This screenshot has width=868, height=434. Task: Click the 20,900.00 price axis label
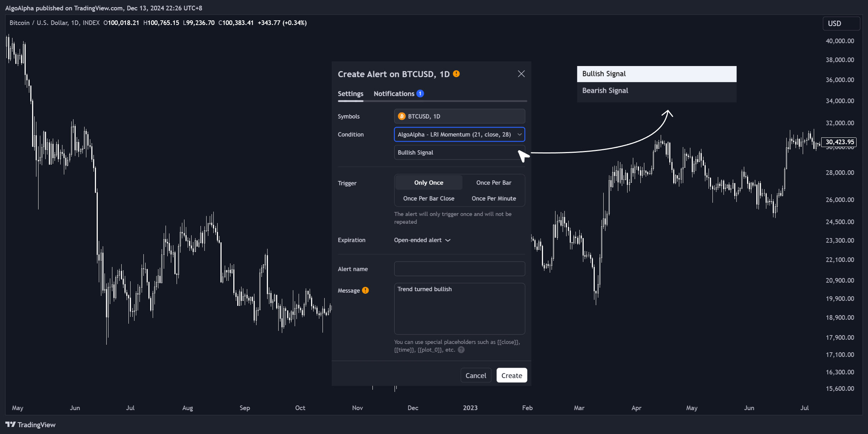pyautogui.click(x=840, y=281)
